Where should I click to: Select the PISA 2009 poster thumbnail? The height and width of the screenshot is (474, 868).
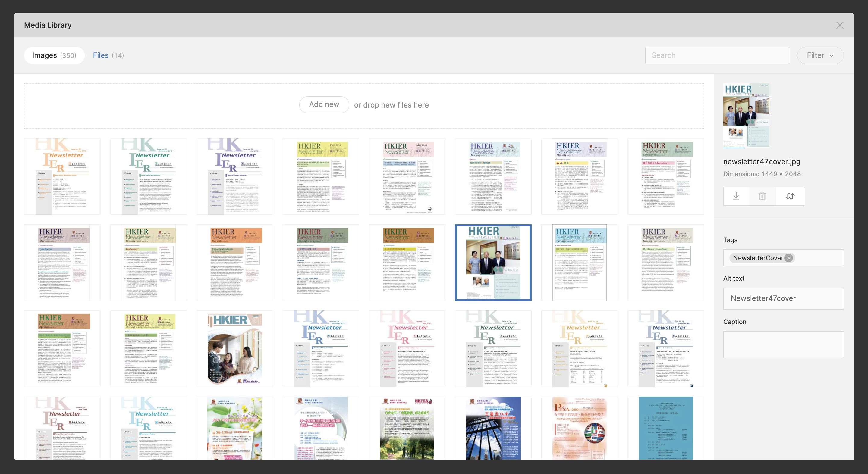579,428
